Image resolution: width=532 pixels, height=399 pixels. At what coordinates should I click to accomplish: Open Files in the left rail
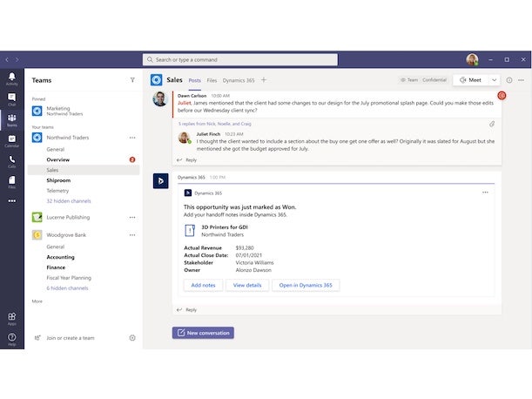tap(11, 184)
